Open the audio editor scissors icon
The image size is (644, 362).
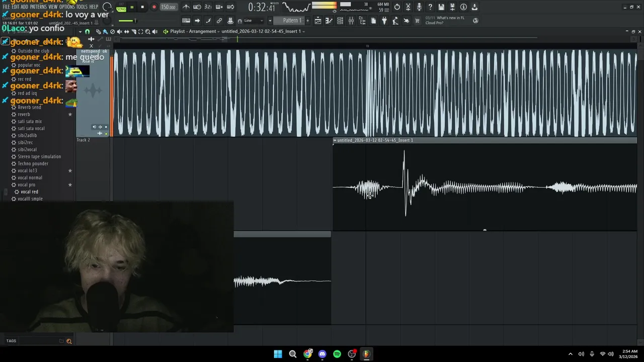tap(408, 7)
